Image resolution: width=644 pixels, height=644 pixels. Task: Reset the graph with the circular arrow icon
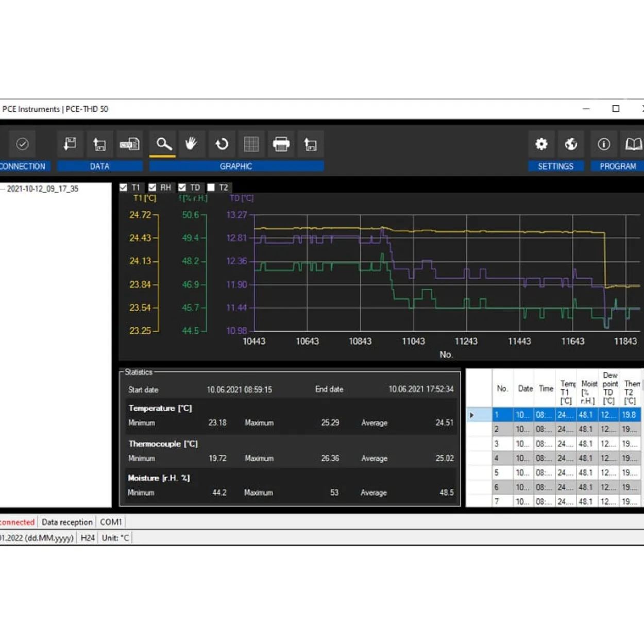[222, 144]
